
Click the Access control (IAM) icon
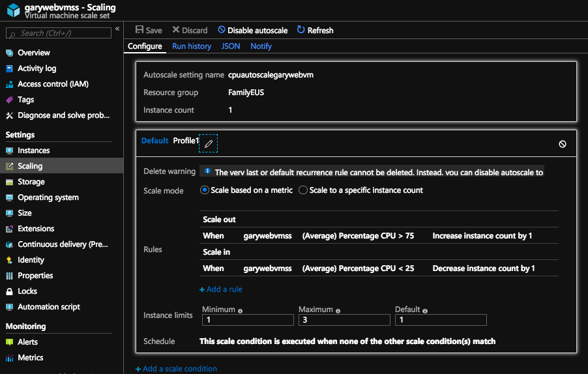pyautogui.click(x=9, y=84)
